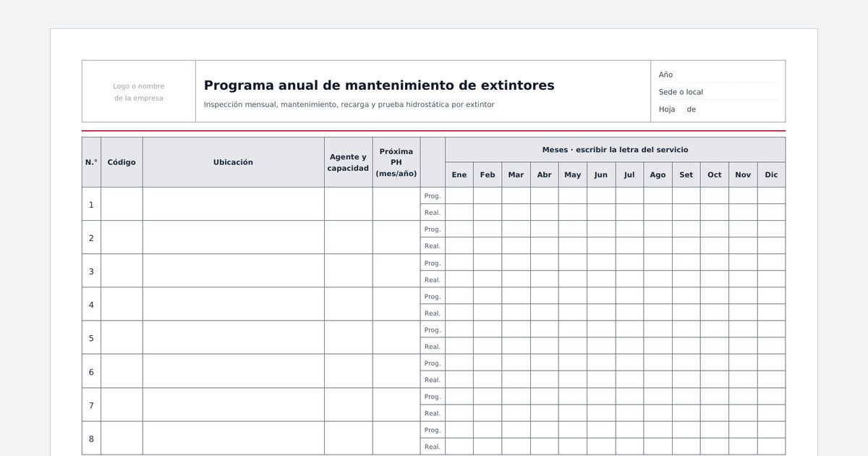The height and width of the screenshot is (456, 868).
Task: Click the 'Ago' month header
Action: point(658,174)
